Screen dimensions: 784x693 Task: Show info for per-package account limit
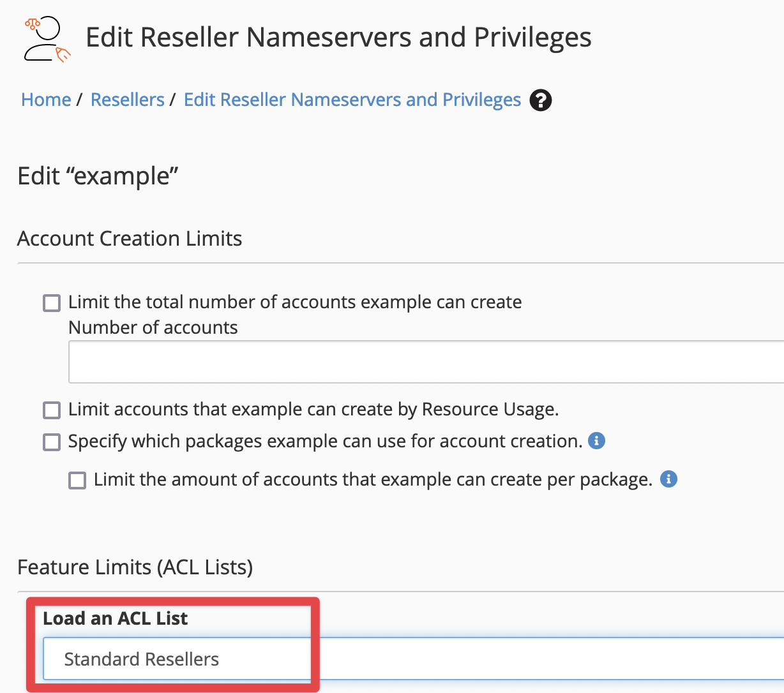[x=668, y=479]
